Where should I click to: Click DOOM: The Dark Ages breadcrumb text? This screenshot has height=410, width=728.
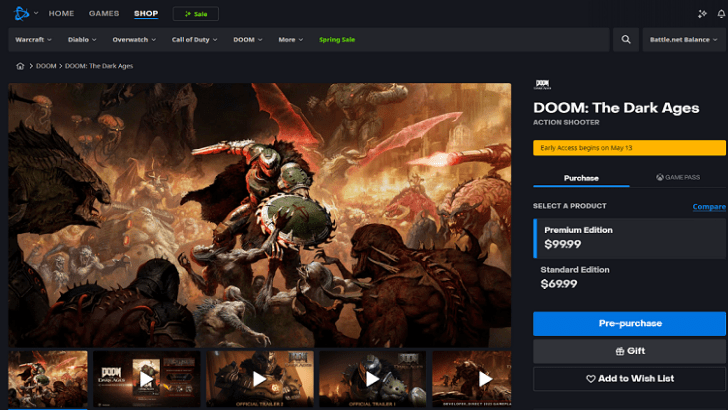99,66
